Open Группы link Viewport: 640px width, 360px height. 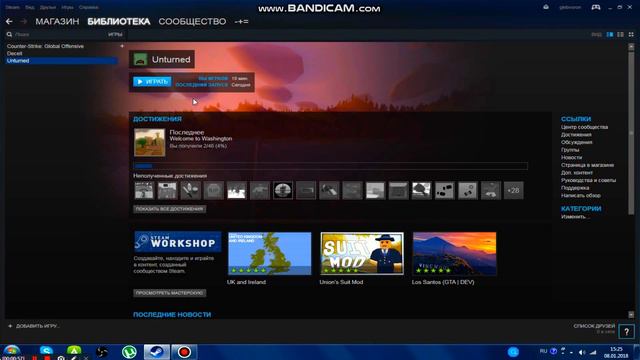pyautogui.click(x=570, y=150)
